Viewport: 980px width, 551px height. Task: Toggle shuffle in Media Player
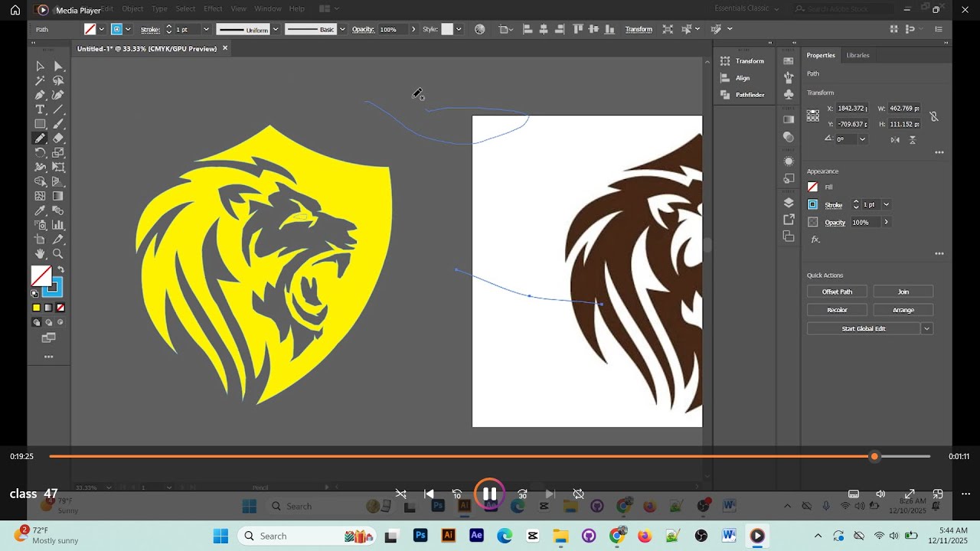pos(400,494)
